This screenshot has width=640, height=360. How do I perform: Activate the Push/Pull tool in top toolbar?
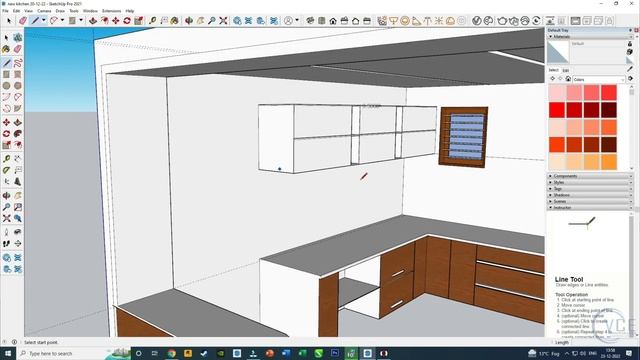pos(93,20)
